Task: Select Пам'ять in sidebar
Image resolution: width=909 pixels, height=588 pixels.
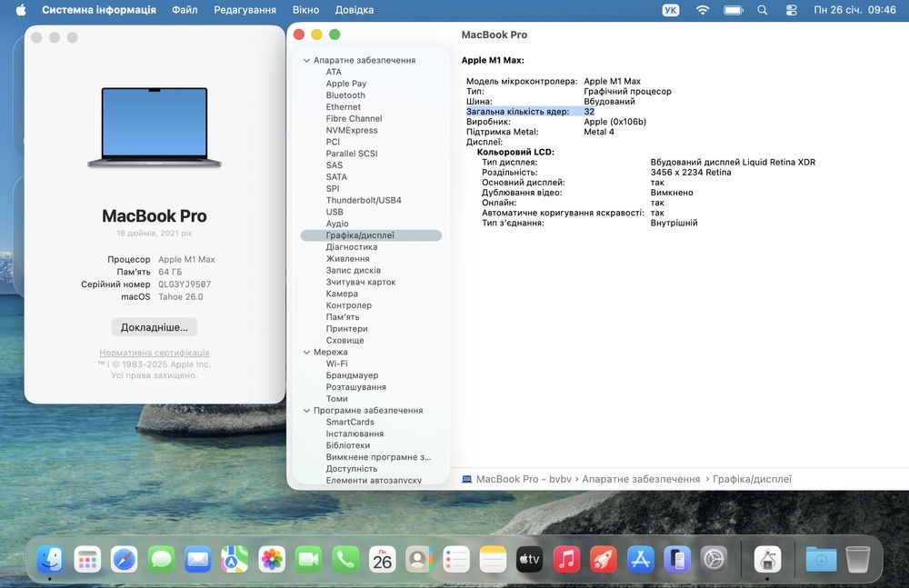Action: [343, 316]
